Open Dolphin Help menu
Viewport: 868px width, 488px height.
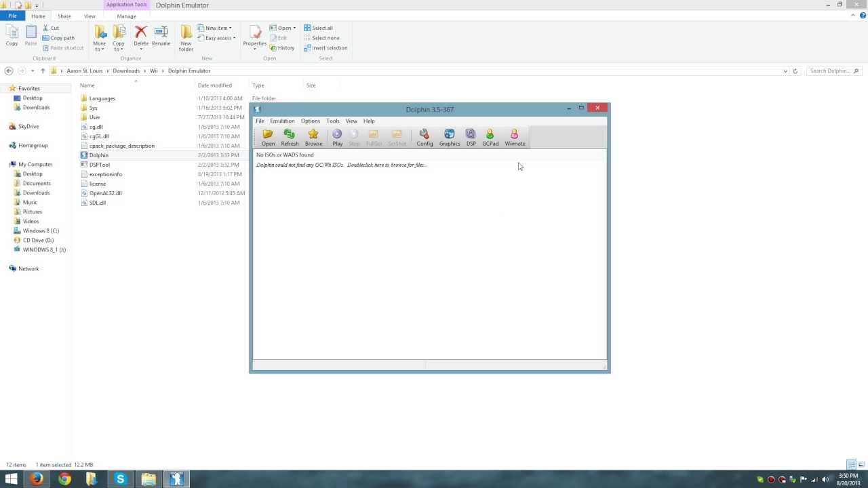pos(369,121)
